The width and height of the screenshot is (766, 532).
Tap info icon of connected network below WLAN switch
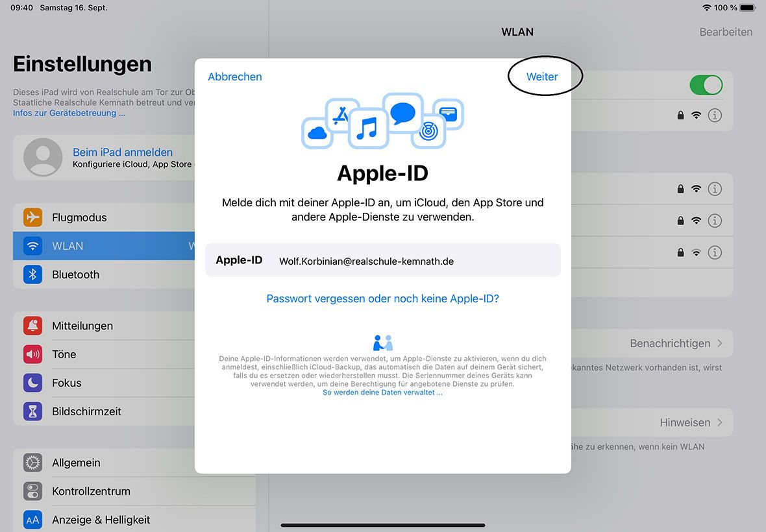(715, 115)
